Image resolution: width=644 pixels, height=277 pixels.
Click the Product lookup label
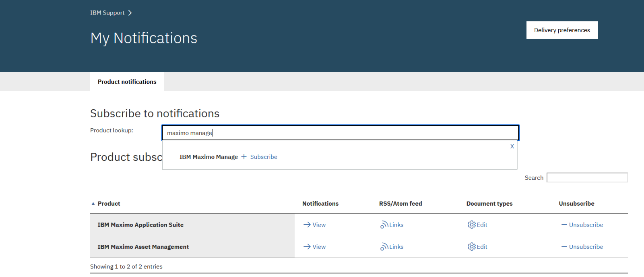click(111, 130)
